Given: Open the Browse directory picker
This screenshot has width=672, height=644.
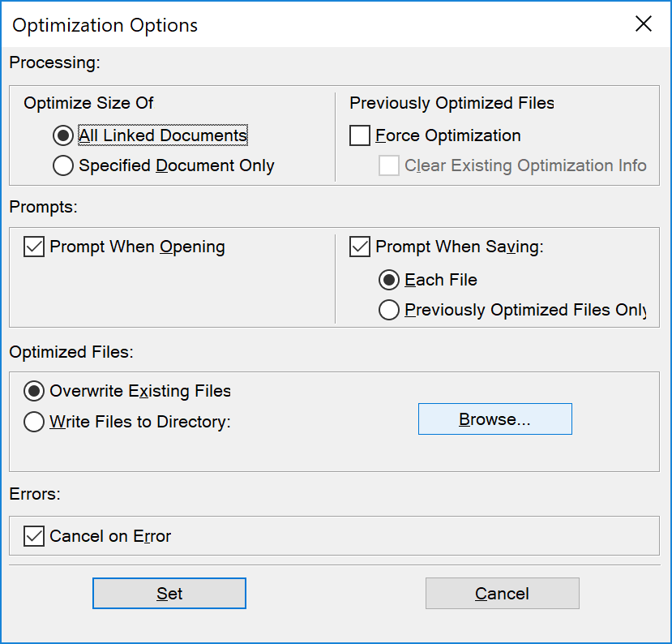Looking at the screenshot, I should pyautogui.click(x=494, y=419).
